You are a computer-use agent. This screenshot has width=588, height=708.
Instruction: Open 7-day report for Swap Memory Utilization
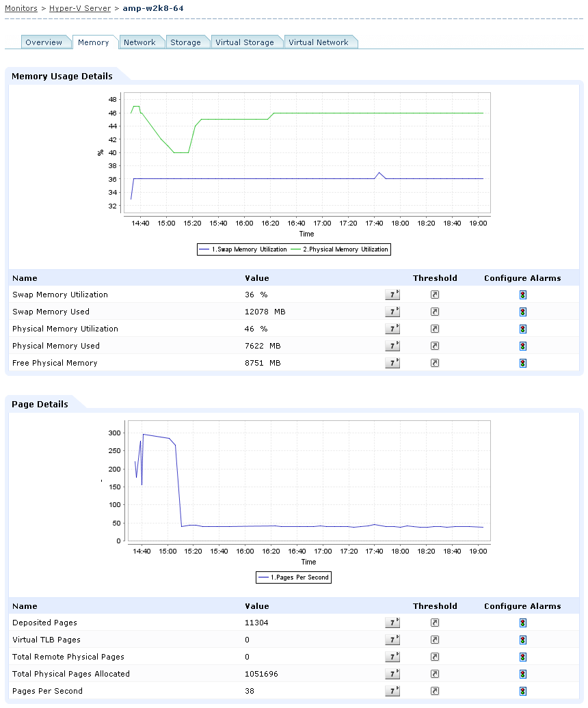[392, 295]
